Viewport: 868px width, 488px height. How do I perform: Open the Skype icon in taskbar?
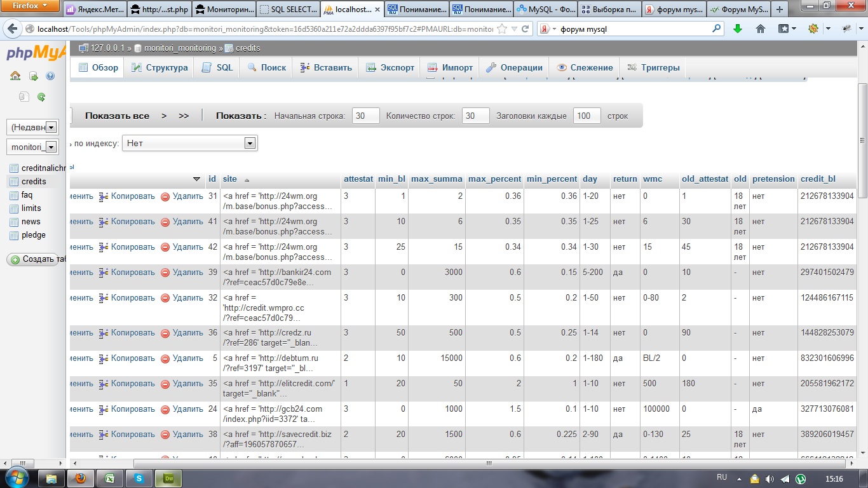139,478
